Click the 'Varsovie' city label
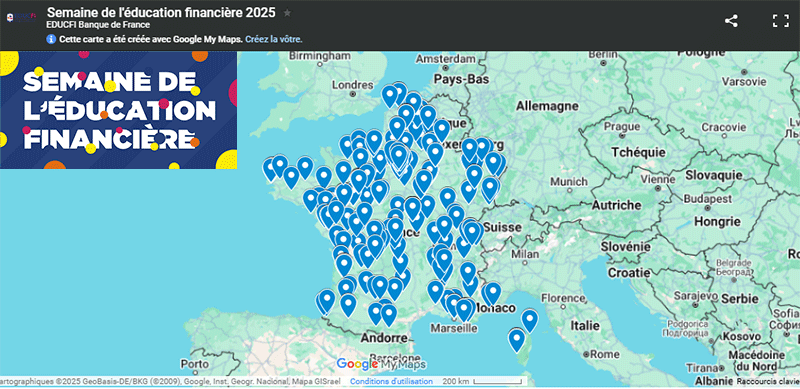 [744, 81]
